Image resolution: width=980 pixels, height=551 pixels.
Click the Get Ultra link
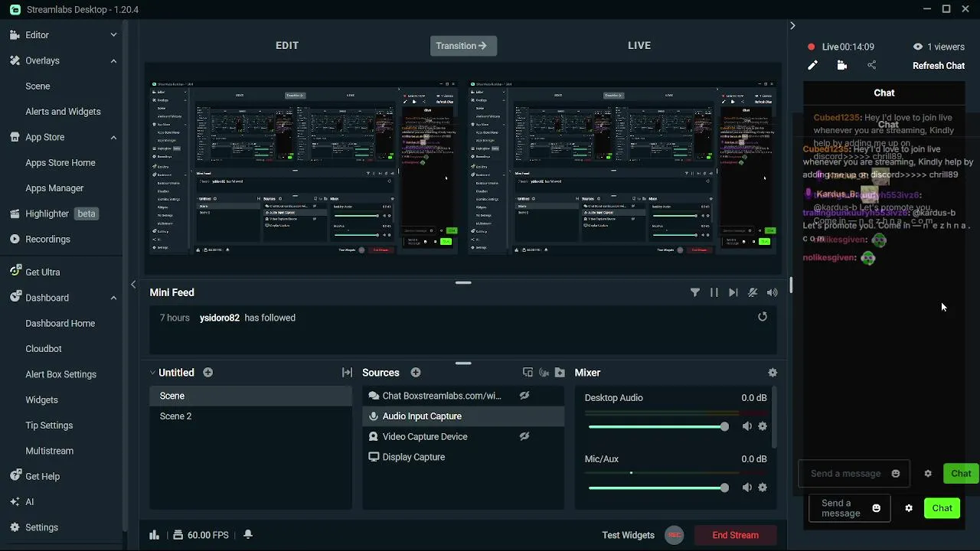[42, 272]
